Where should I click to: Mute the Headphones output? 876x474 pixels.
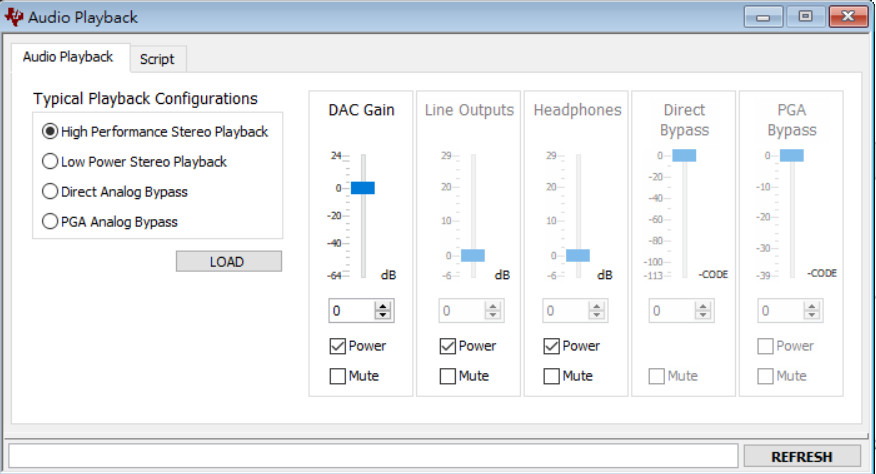(551, 376)
